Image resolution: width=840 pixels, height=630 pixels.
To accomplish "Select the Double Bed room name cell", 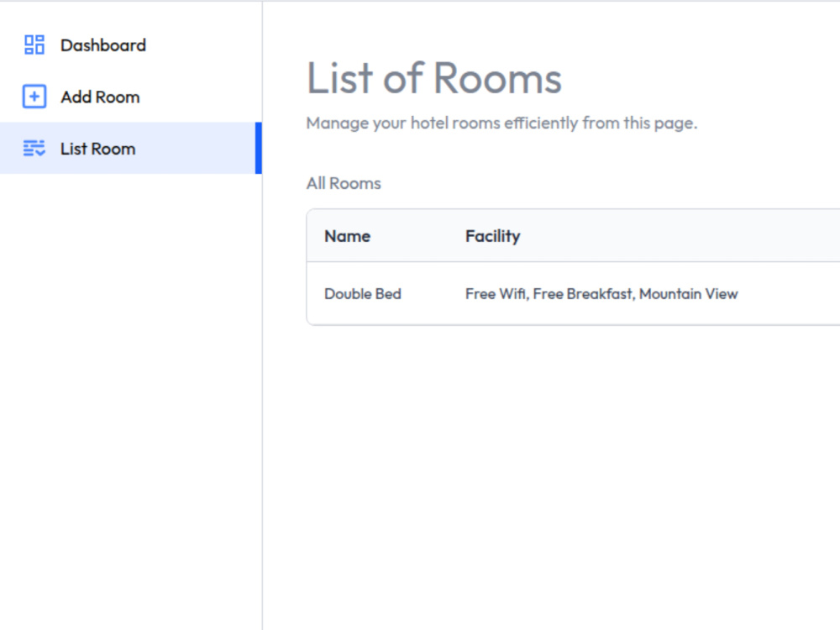I will point(363,293).
